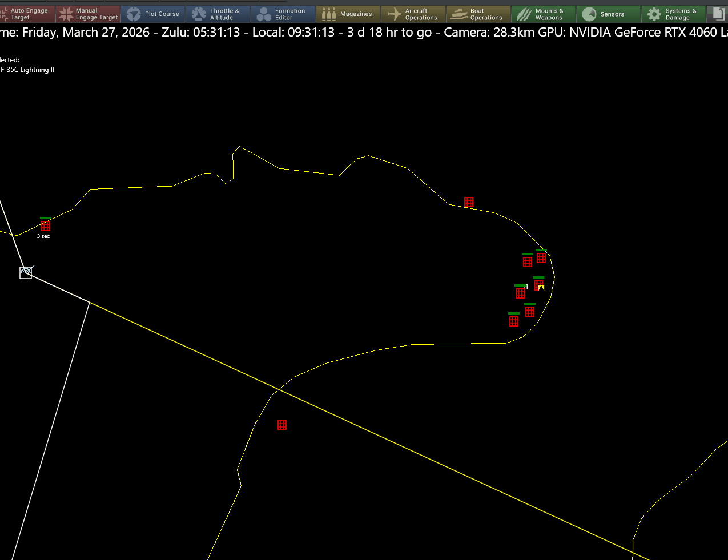Select the Manual Engage Target button
Viewport: 728px width, 560px height.
(89, 14)
